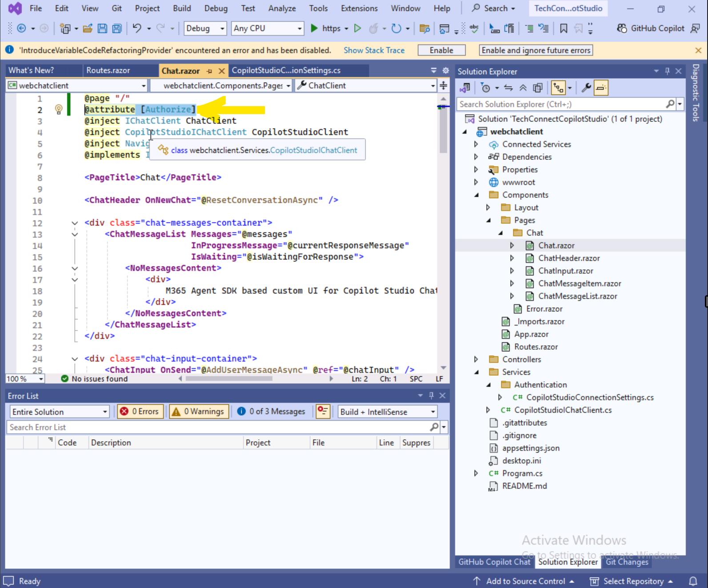This screenshot has height=588, width=708.
Task: Start debugging with the green https play button
Action: [x=314, y=28]
